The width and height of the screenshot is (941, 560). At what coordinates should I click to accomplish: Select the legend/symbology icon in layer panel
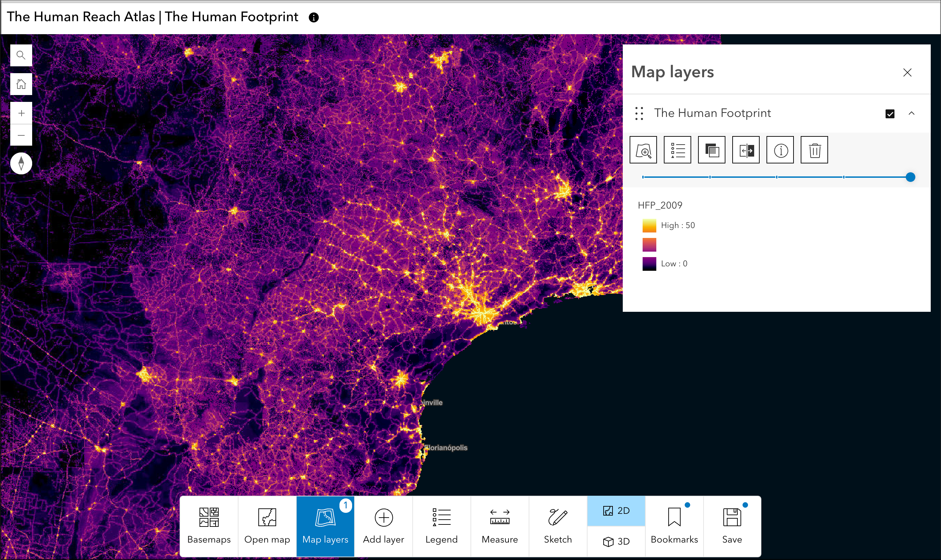tap(678, 149)
